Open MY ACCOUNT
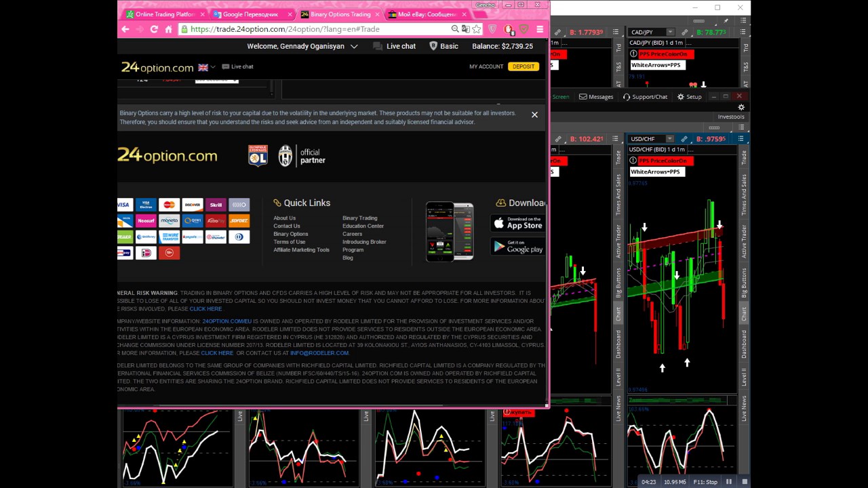 [486, 66]
